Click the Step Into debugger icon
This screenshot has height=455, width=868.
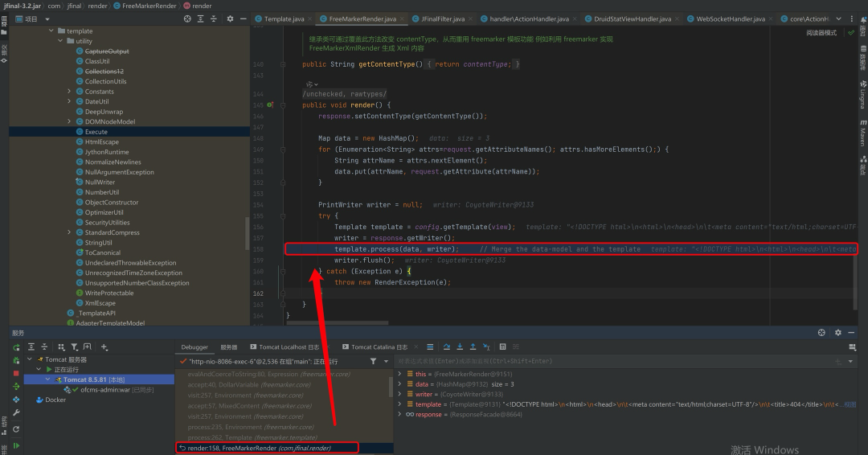(x=460, y=347)
